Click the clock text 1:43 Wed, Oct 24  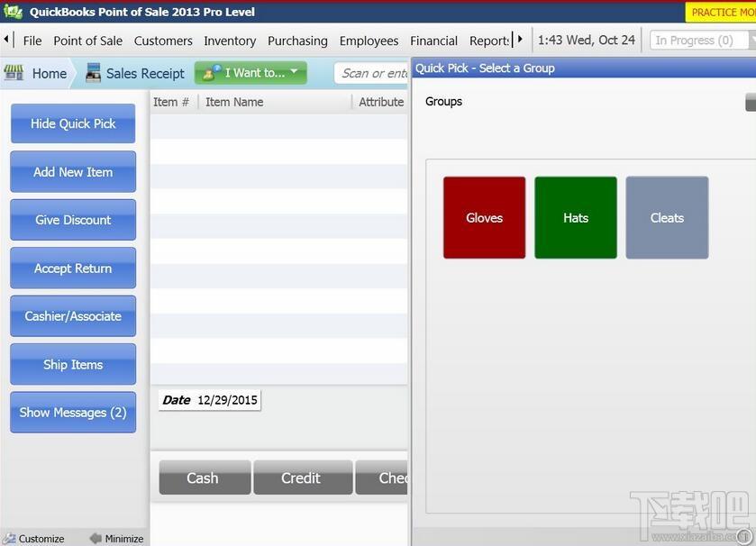[x=587, y=40]
